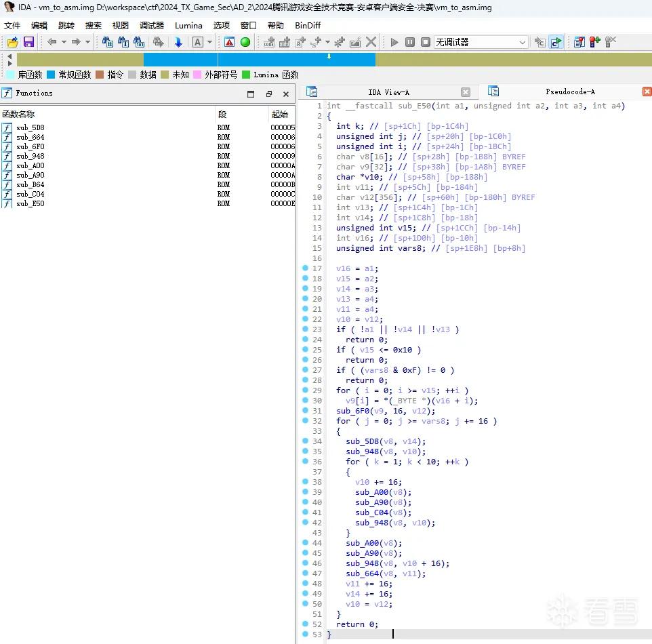This screenshot has height=644, width=652.
Task: Expand dropdown beside the 'S' plus icon
Action: 327,42
